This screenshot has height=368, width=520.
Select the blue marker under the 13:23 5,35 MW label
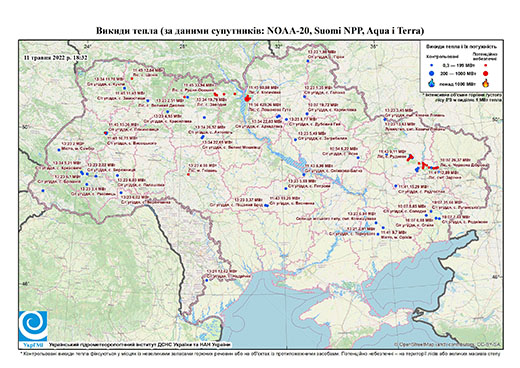pos(304,97)
